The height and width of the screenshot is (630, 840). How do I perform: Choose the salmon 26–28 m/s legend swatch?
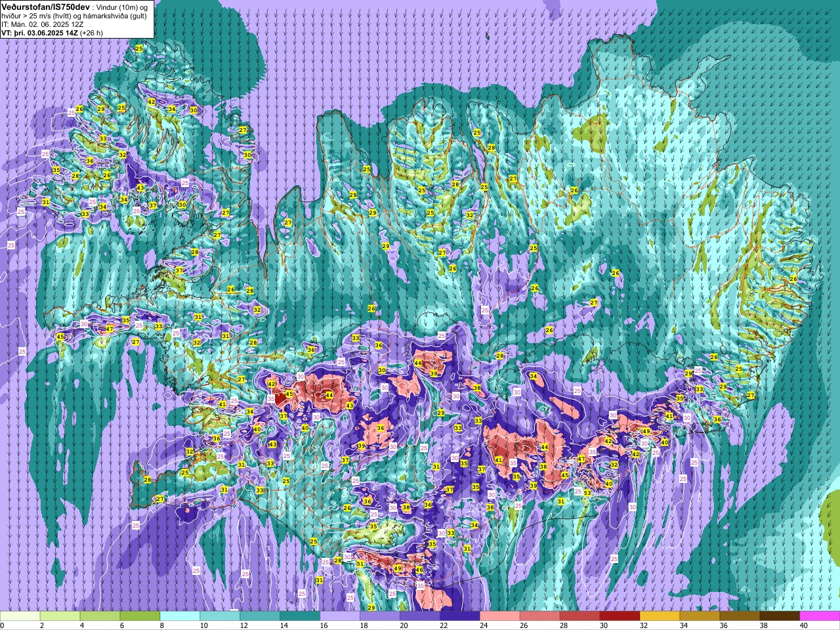[x=540, y=616]
